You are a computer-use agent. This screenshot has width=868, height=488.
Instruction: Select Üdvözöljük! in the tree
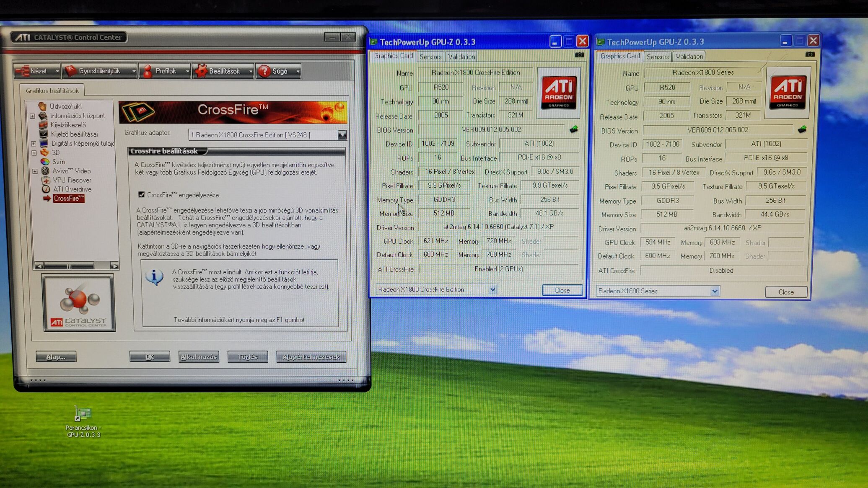pos(65,106)
